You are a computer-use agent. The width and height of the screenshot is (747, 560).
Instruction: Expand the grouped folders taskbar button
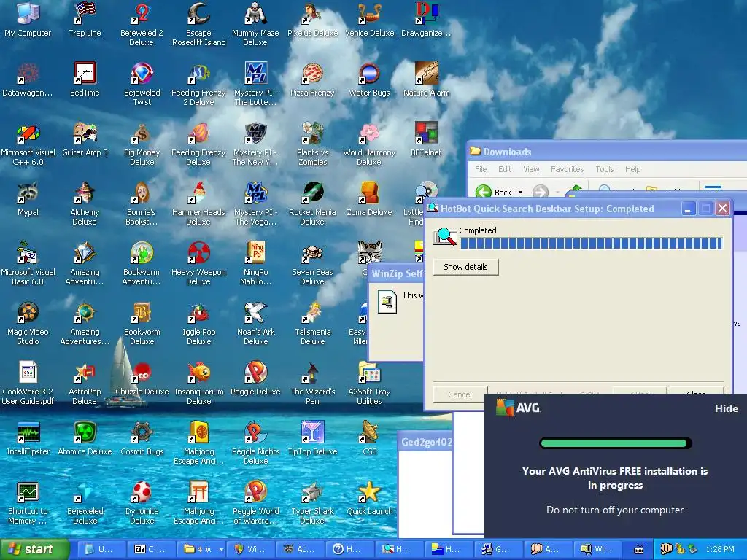tap(202, 549)
